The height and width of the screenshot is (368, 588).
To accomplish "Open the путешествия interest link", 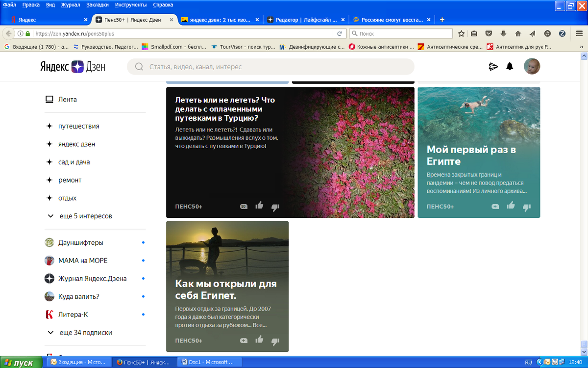I will [x=78, y=126].
